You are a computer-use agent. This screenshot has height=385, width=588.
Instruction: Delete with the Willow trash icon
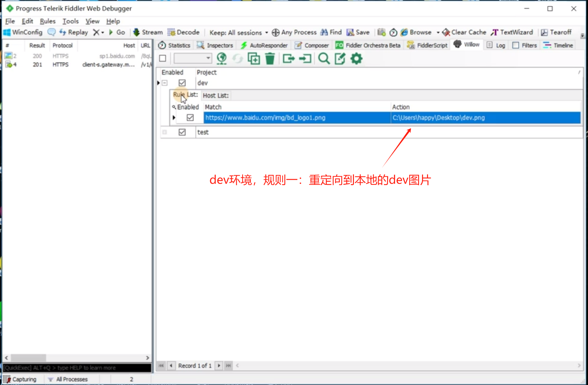(x=270, y=58)
